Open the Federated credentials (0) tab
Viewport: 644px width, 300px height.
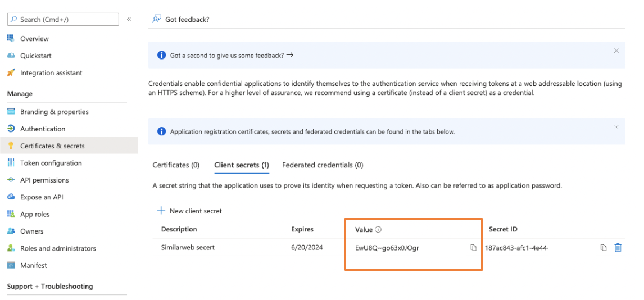pyautogui.click(x=323, y=165)
